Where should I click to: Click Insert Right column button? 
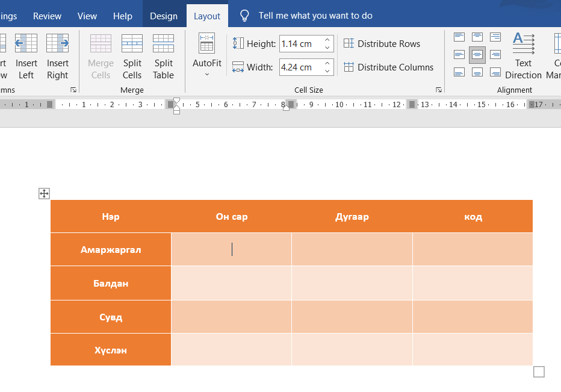(57, 57)
